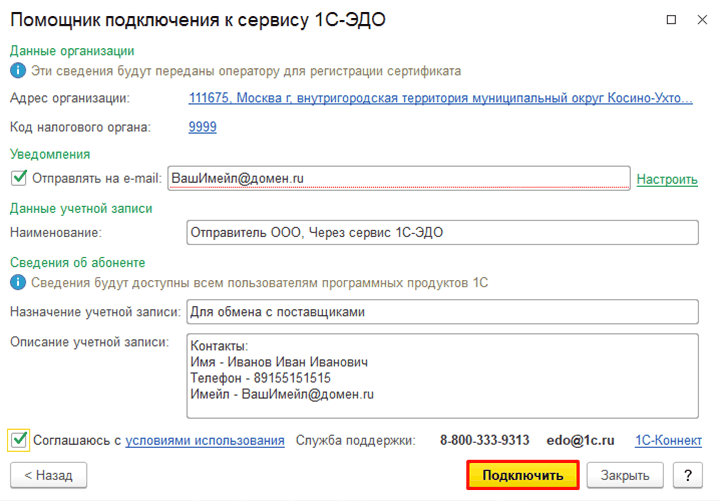Viewport: 720px width, 501px height.
Task: Click the info icon under Данные организации
Action: 18,71
